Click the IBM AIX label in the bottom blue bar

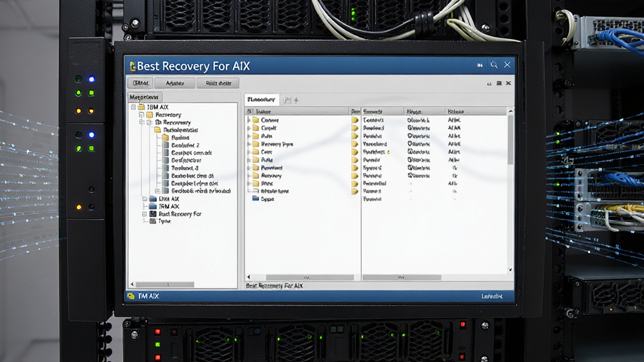[148, 296]
